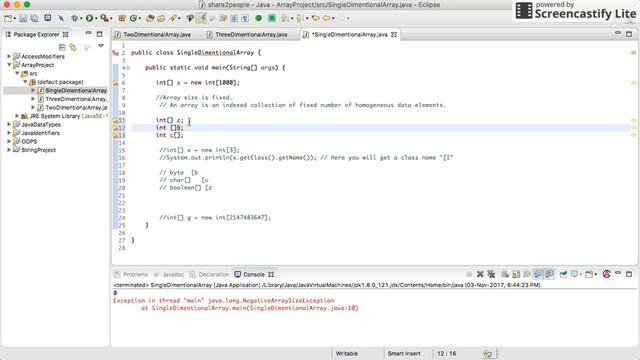Click the solid green circle toolbar icon
The height and width of the screenshot is (360, 640).
coord(258,18)
